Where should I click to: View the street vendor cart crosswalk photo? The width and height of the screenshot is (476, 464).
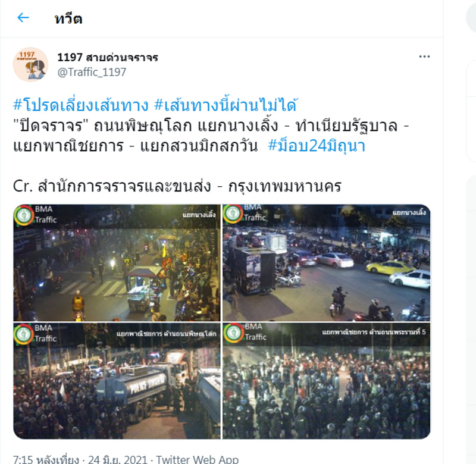click(x=117, y=263)
